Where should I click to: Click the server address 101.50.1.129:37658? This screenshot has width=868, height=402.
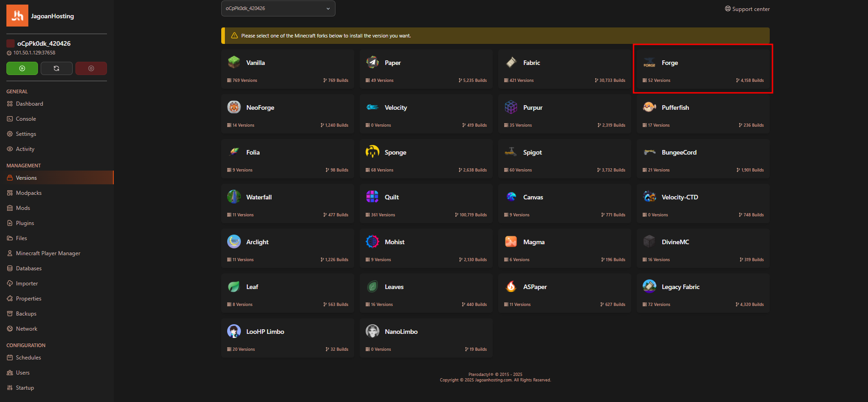[x=34, y=53]
